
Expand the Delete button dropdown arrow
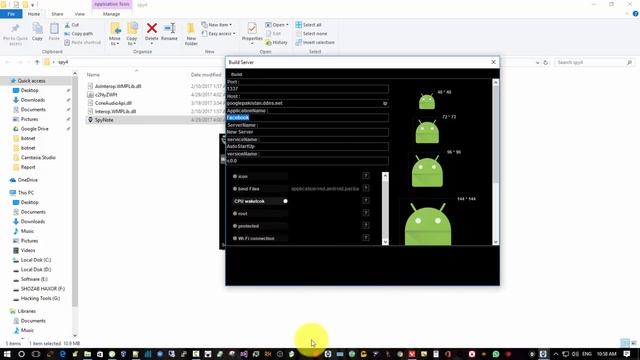click(x=152, y=43)
